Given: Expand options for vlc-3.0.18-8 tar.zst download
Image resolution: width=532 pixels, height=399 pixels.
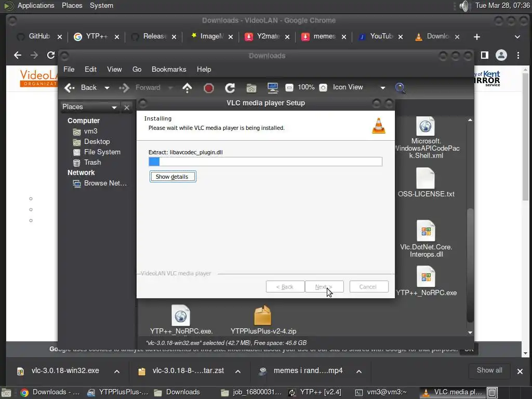Looking at the screenshot, I should (x=238, y=371).
